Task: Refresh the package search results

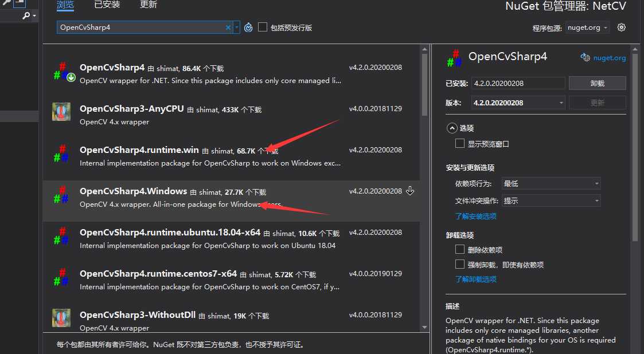Action: (x=248, y=27)
